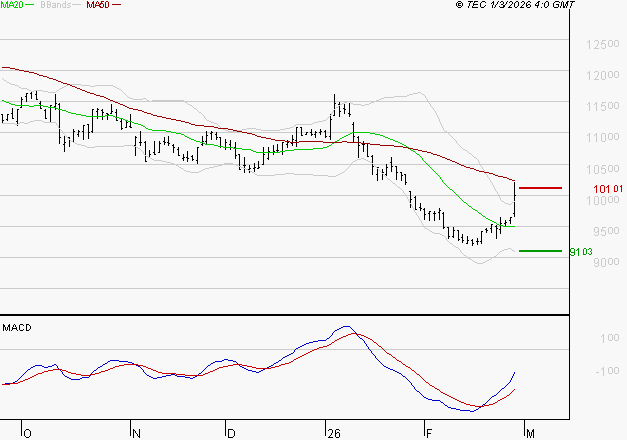Click the M month marker on time axis
Viewport: 627px width, 440px height.
tap(530, 434)
